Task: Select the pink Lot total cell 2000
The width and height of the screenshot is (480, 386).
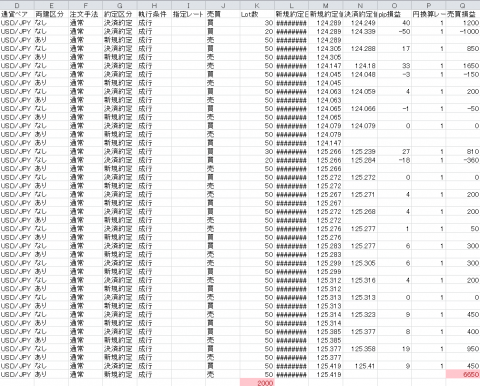Action: [x=257, y=383]
